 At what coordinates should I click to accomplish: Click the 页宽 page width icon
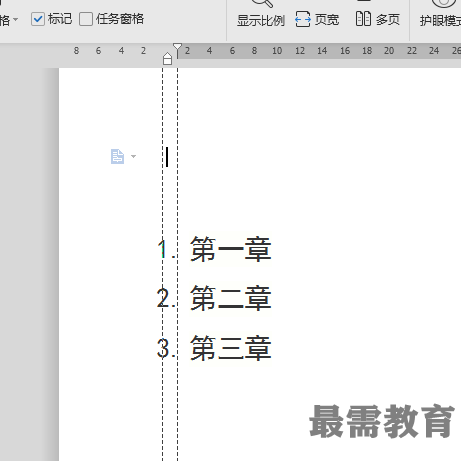click(x=303, y=19)
